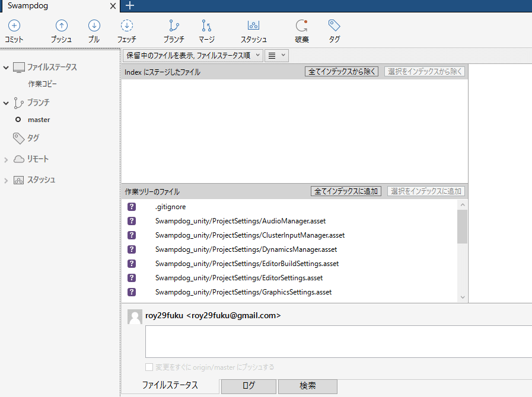Expand the スタッシュ sidebar section

[x=6, y=181]
